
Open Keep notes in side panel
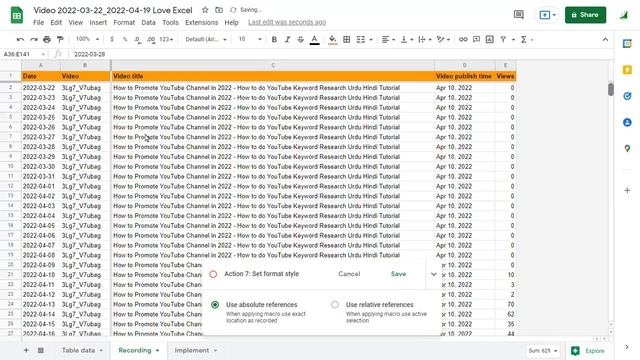627,70
